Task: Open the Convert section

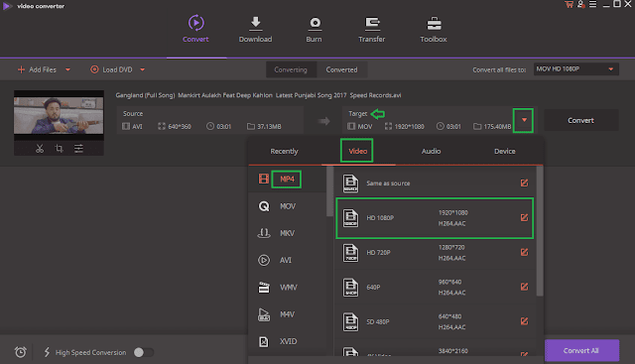Action: point(195,29)
